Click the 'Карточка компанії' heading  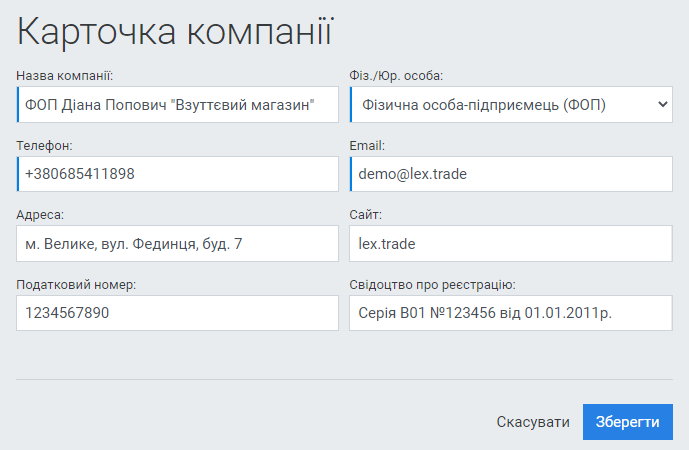175,32
